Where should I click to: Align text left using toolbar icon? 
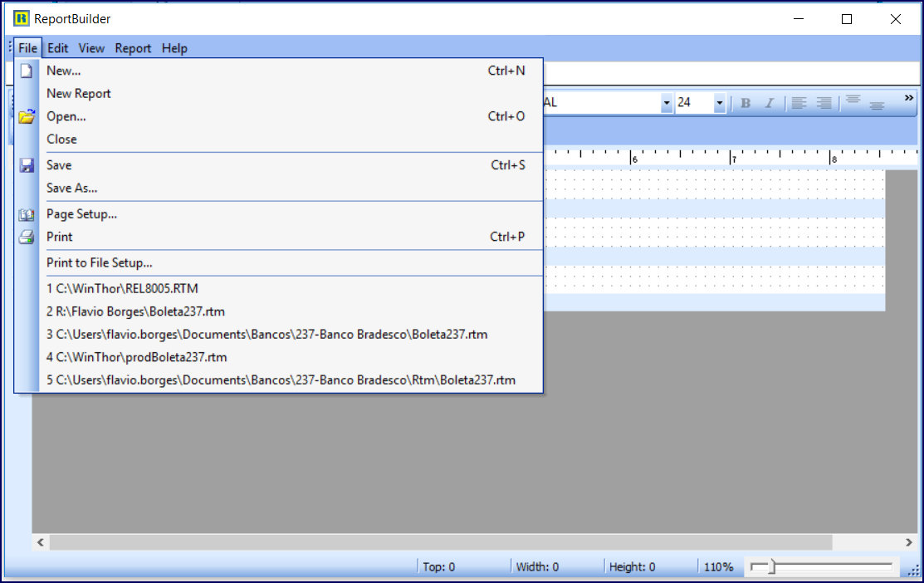pyautogui.click(x=799, y=103)
